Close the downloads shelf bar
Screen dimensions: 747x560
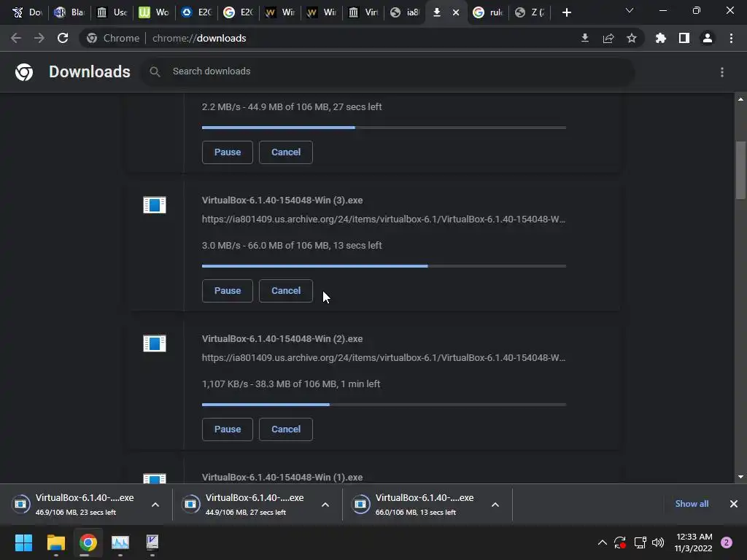point(734,504)
